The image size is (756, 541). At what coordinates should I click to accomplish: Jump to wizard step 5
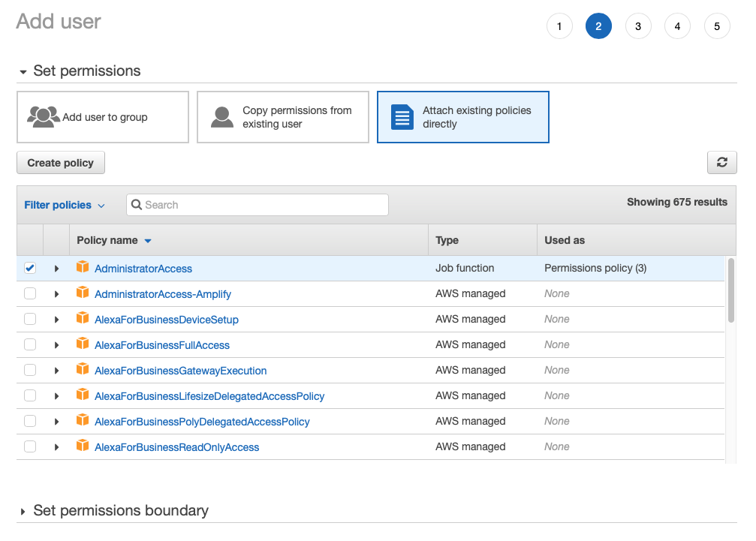(717, 26)
